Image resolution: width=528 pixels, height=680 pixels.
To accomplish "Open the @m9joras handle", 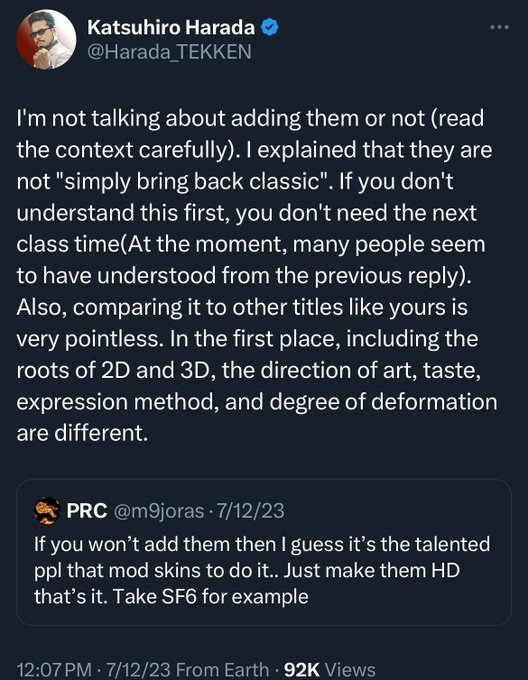I will pos(159,511).
